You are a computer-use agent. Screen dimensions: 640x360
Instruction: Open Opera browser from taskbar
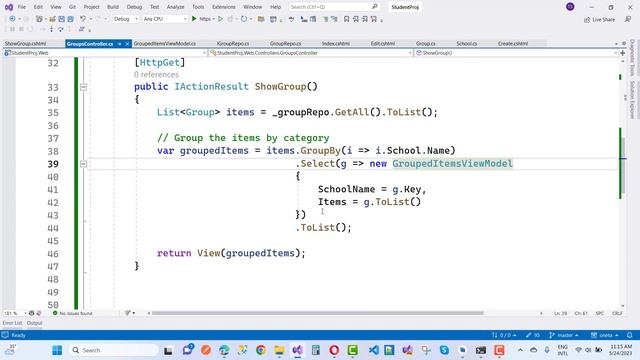coord(334,350)
